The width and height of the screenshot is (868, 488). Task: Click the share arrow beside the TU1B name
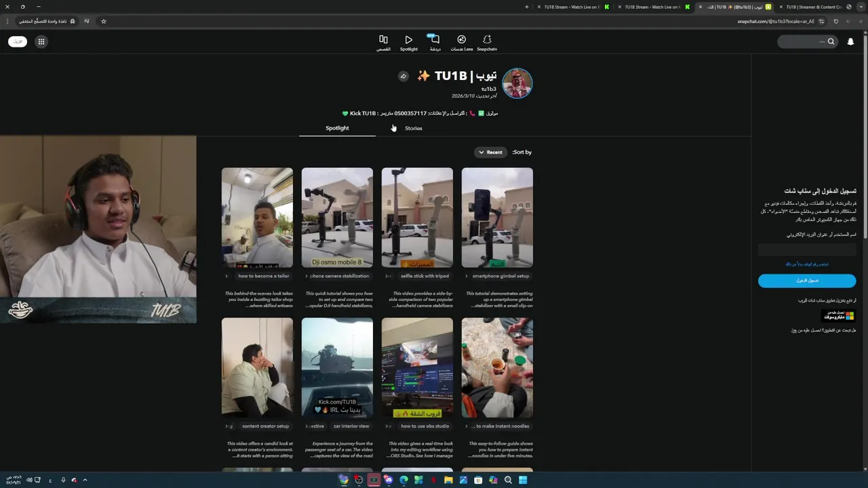(403, 76)
